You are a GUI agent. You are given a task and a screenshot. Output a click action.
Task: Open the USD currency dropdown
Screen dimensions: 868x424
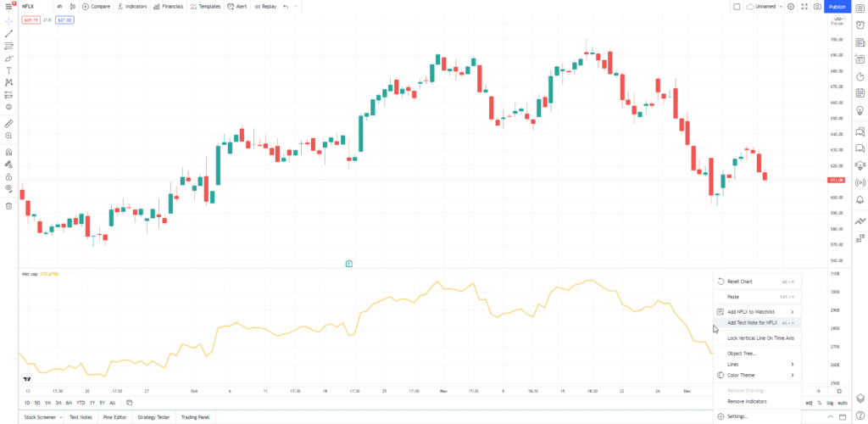838,20
